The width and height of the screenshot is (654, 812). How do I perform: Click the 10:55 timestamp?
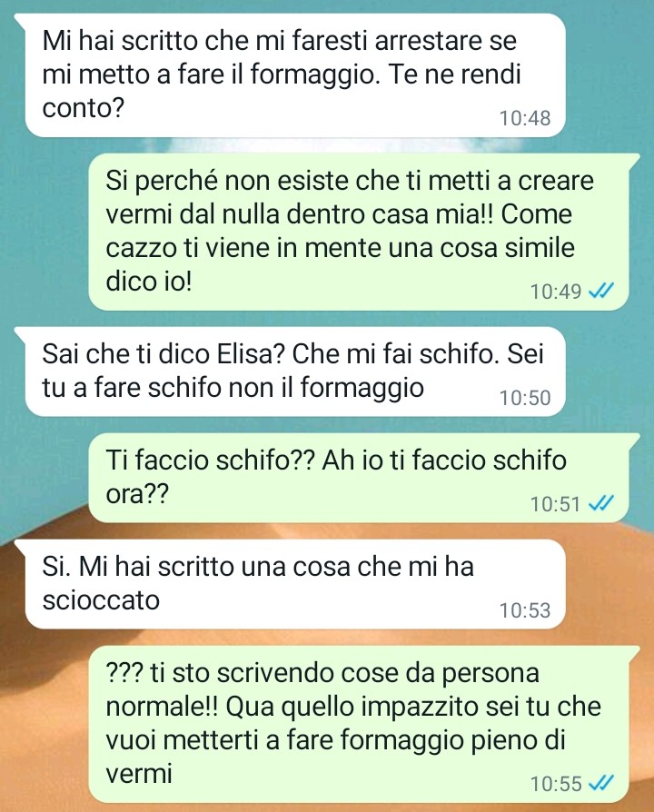[x=556, y=784]
